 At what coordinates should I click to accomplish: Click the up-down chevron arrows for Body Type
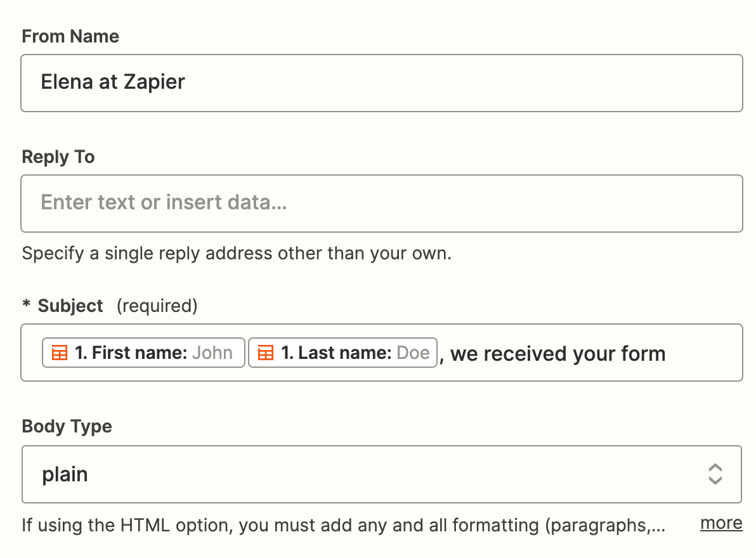pyautogui.click(x=715, y=474)
